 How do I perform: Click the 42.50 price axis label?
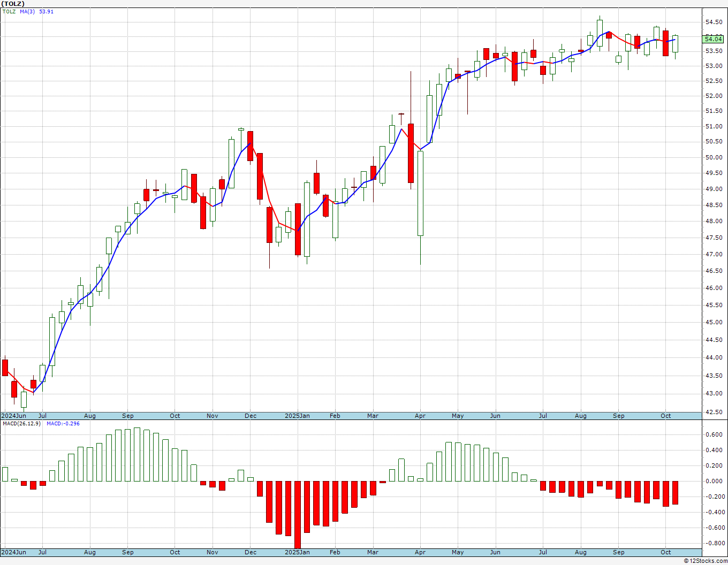click(x=714, y=412)
